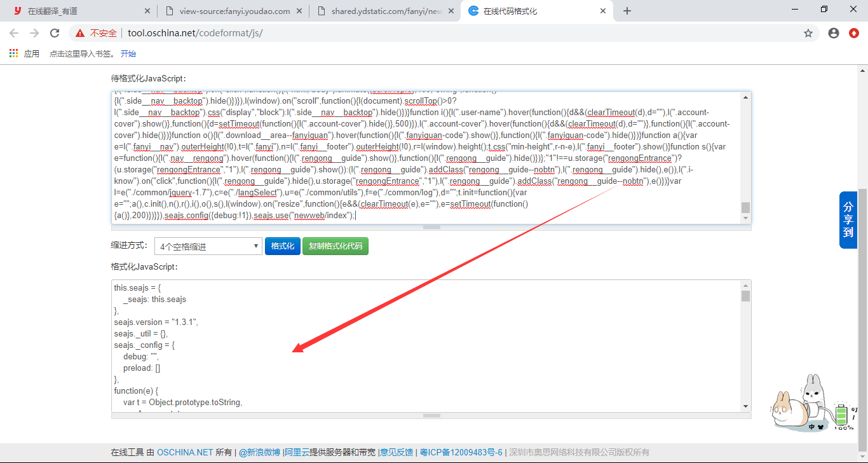Click the 缩进方式 label

point(130,245)
